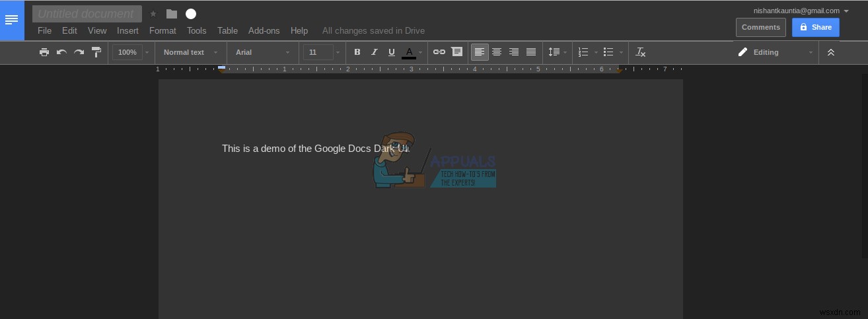Click the Print icon
This screenshot has height=319, width=868.
click(44, 52)
